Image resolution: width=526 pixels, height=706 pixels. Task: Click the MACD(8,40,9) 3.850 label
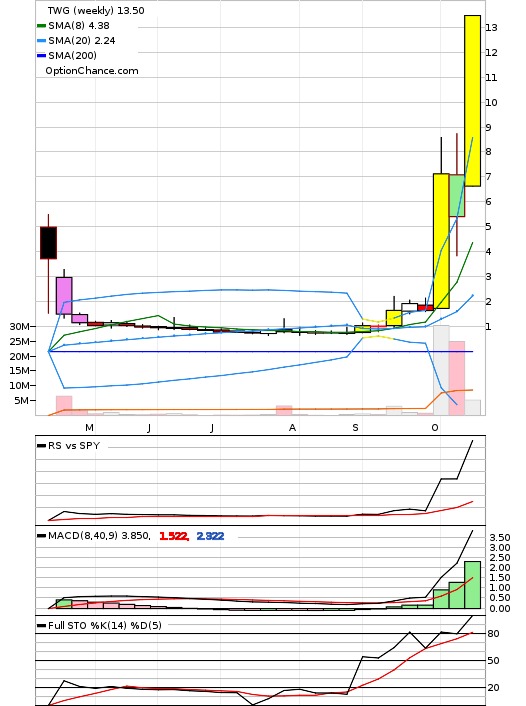point(99,536)
